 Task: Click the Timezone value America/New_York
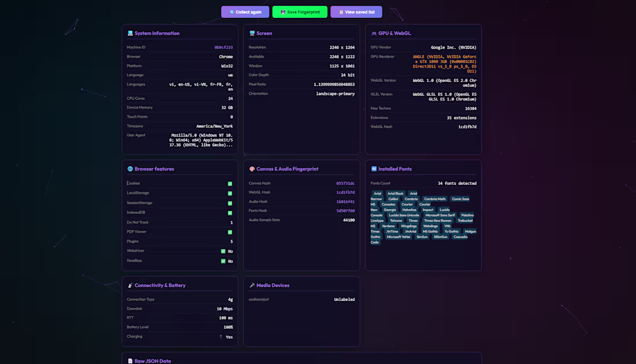click(215, 126)
